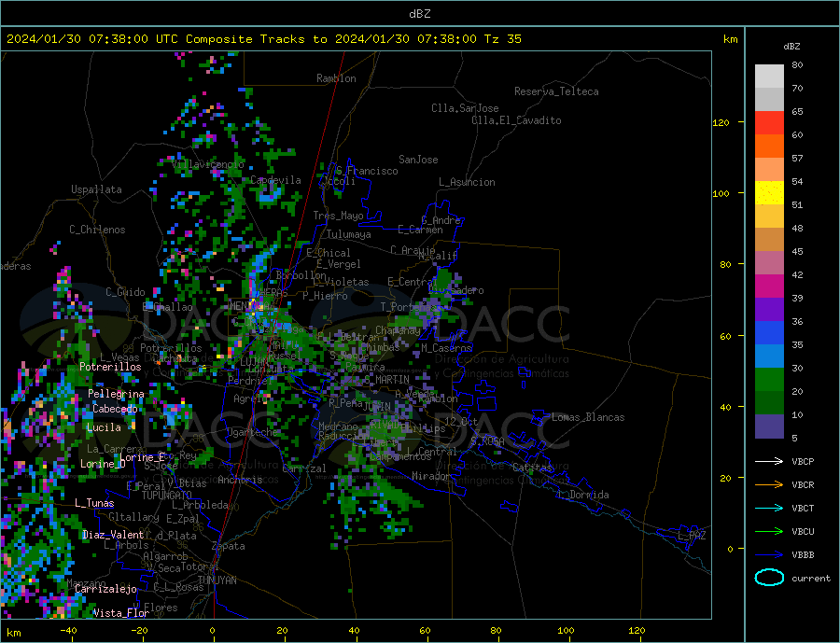The image size is (840, 643).
Task: Click the 'Diaz_Valent' map label
Action: pyautogui.click(x=113, y=535)
